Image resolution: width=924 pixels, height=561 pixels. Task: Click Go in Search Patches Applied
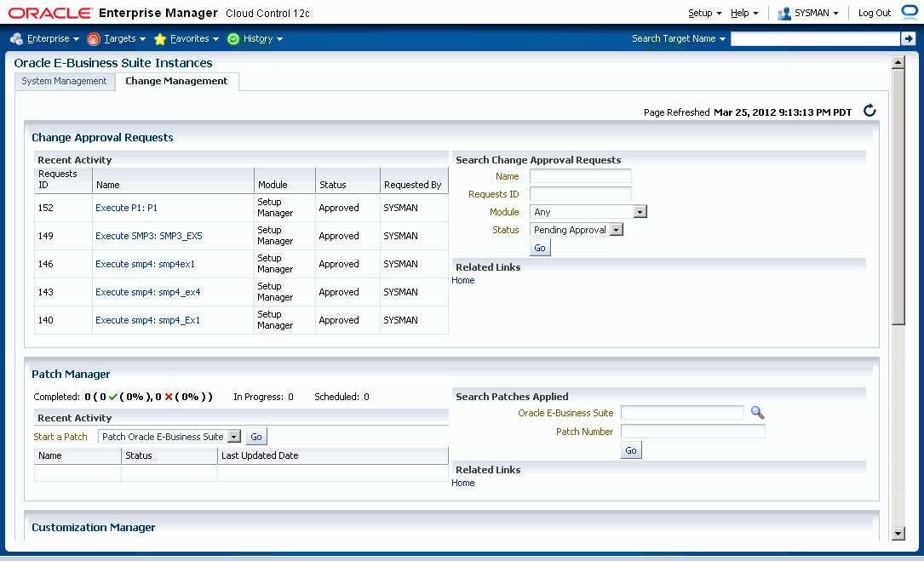tap(631, 451)
